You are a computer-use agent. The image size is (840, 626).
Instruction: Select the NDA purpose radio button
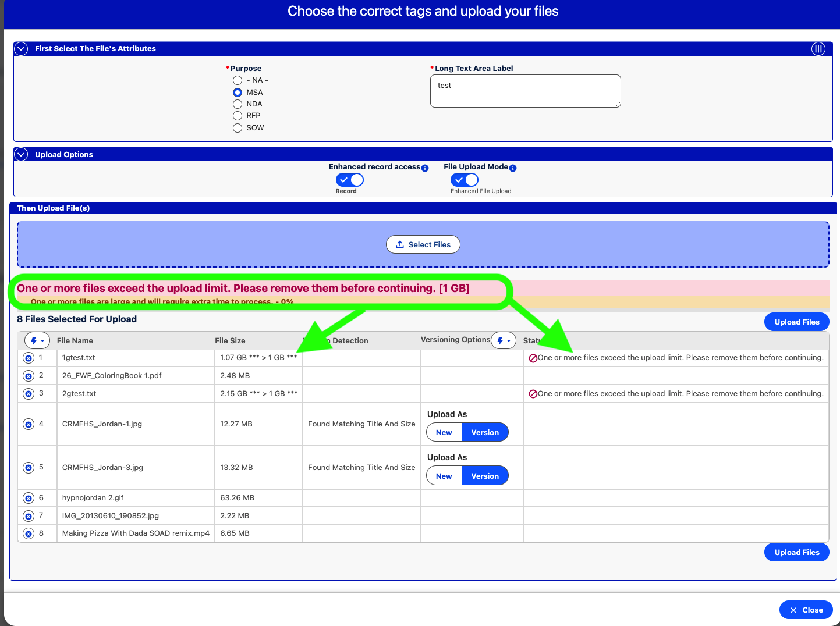[x=238, y=104]
